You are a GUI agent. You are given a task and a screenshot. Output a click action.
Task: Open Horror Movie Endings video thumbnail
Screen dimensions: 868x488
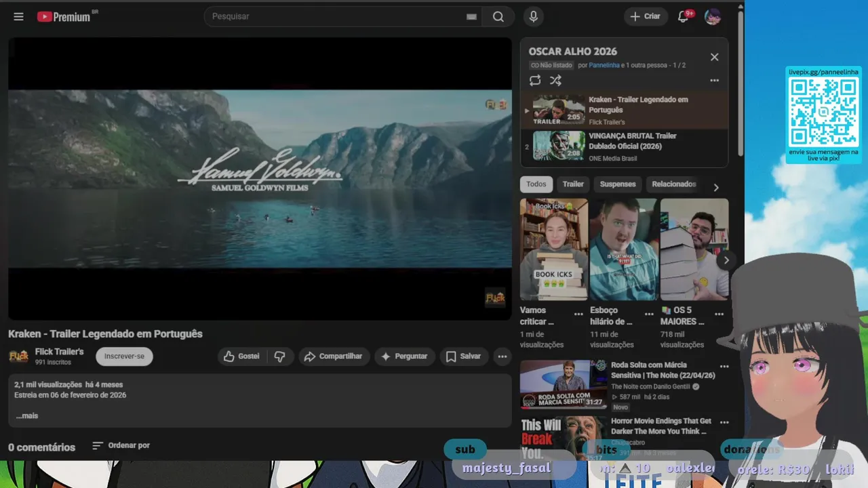pyautogui.click(x=563, y=438)
